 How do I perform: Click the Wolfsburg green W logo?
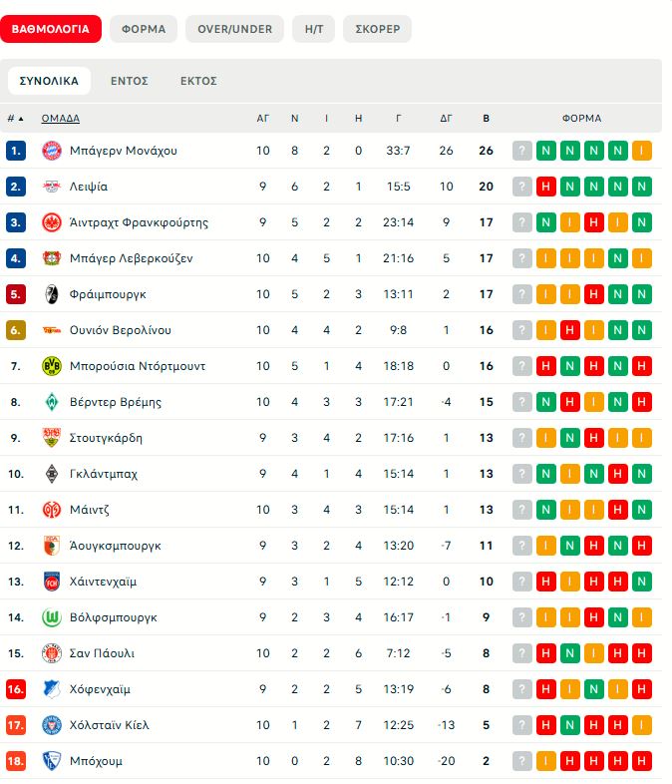click(x=51, y=617)
